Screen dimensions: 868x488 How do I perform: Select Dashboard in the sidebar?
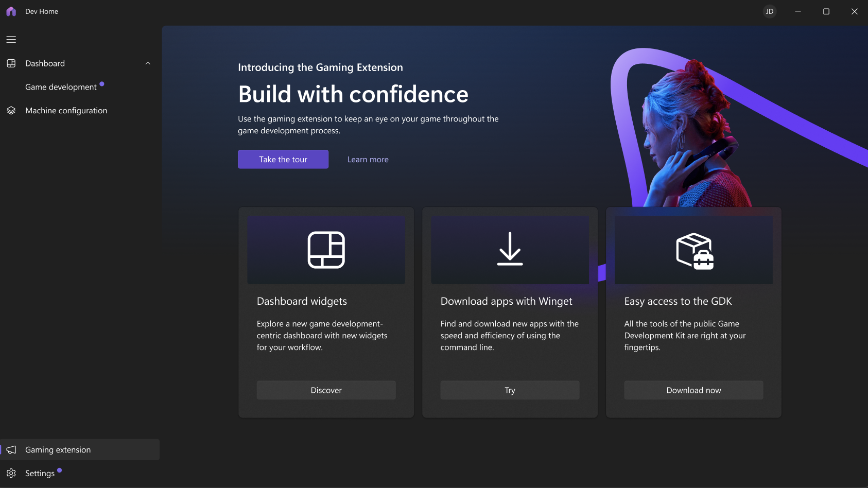80,63
